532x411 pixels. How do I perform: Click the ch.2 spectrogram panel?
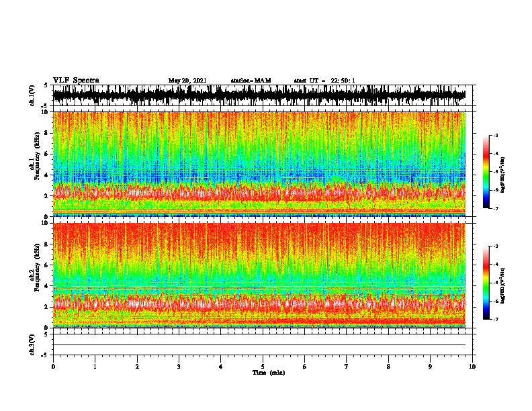[259, 275]
